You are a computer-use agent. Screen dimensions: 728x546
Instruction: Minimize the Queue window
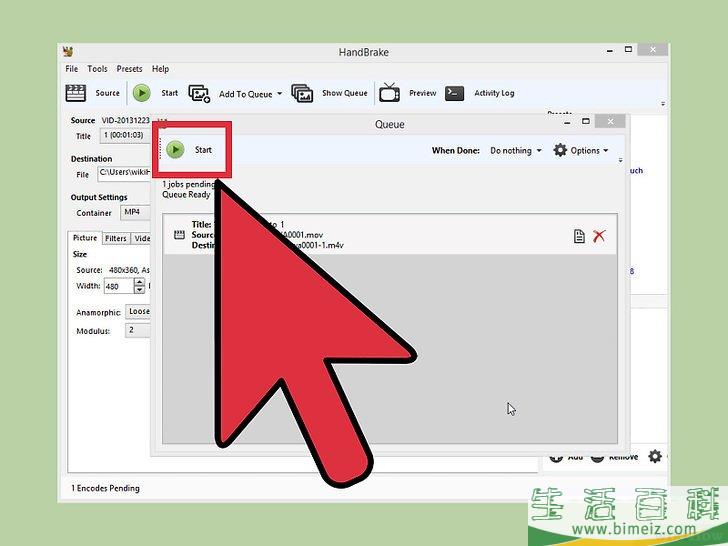pyautogui.click(x=567, y=122)
